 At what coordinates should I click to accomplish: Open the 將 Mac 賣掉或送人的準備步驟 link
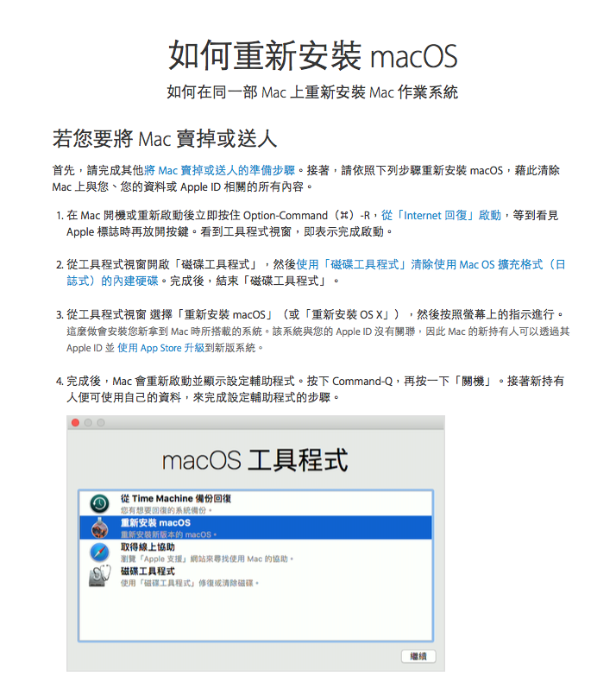220,170
